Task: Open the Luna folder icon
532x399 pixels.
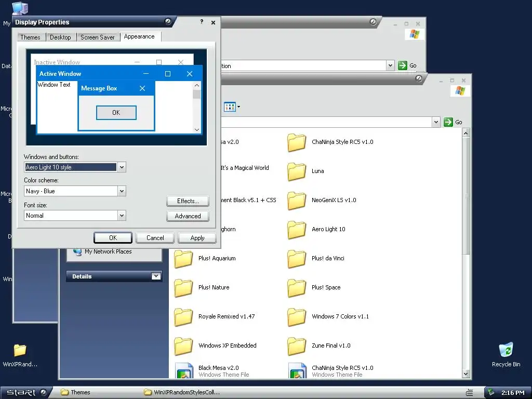Action: 296,171
